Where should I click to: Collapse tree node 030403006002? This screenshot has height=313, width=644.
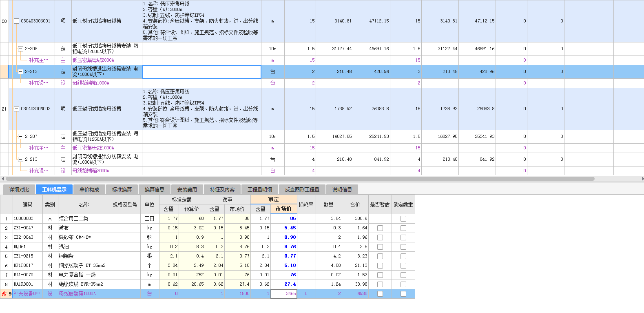click(x=17, y=109)
